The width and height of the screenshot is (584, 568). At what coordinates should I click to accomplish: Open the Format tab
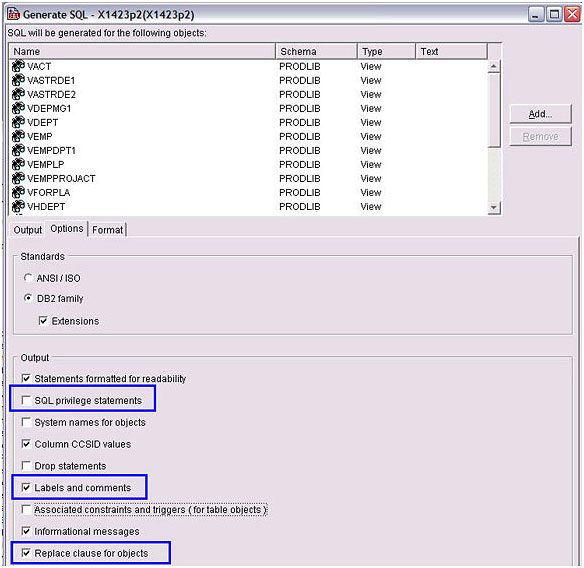point(107,230)
